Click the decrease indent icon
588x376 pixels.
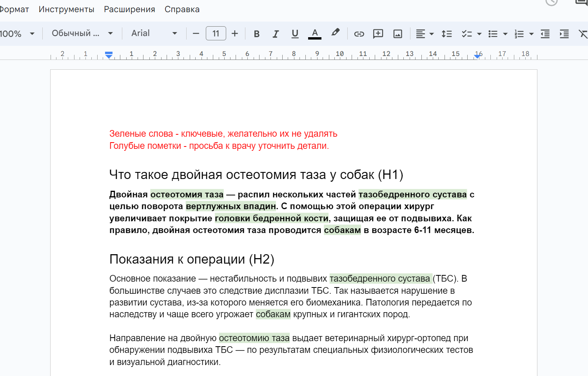545,34
